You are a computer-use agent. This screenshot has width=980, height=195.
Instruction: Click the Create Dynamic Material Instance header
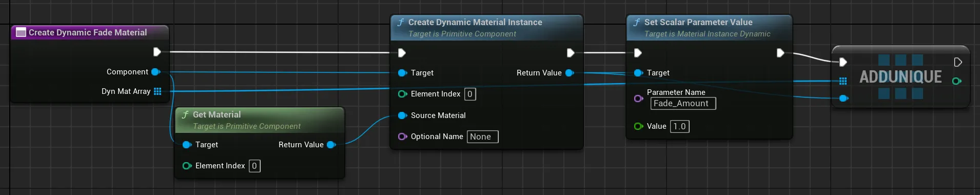coord(486,28)
